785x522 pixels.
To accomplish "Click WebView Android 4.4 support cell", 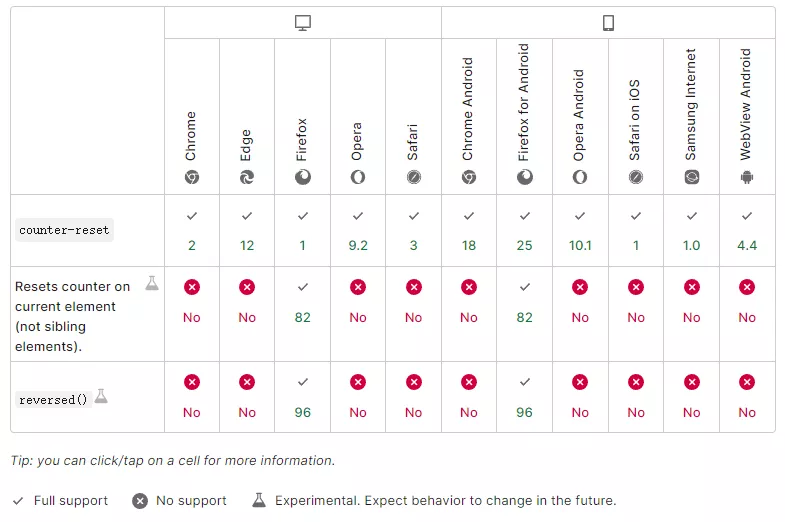I will click(x=747, y=231).
